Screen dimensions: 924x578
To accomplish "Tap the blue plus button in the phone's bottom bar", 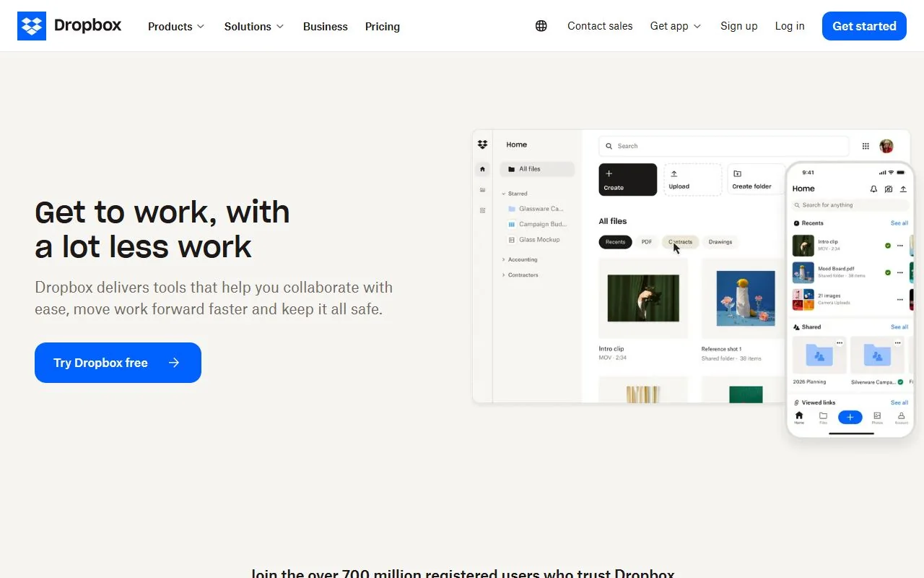I will point(850,417).
